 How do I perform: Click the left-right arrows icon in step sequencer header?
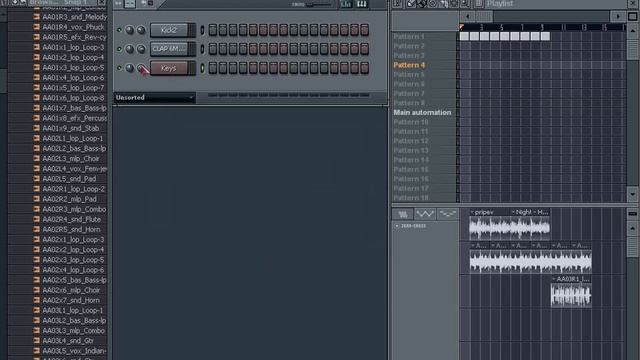tap(118, 4)
